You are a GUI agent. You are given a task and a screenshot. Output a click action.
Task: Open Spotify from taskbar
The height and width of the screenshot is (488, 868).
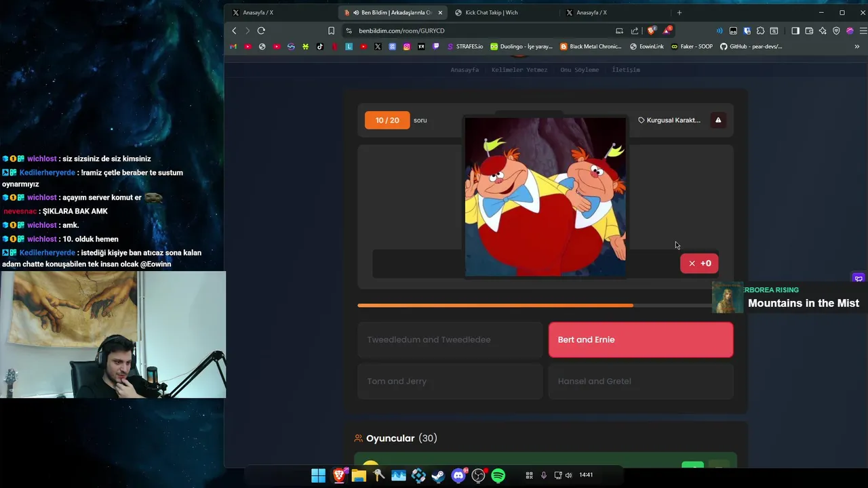click(498, 476)
